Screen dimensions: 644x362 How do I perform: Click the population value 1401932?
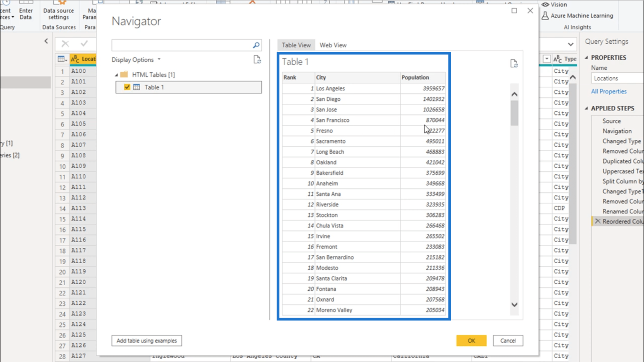point(434,99)
